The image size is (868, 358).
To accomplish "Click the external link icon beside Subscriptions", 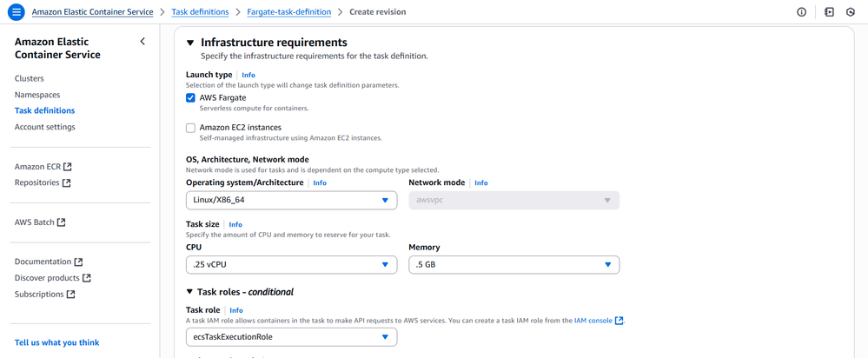I will coord(71,295).
